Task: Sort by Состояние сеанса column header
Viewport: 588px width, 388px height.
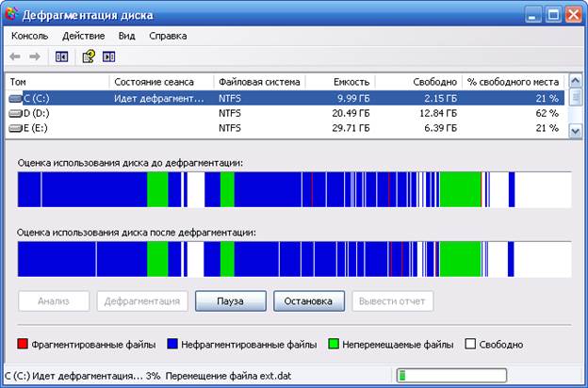Action: pos(162,82)
